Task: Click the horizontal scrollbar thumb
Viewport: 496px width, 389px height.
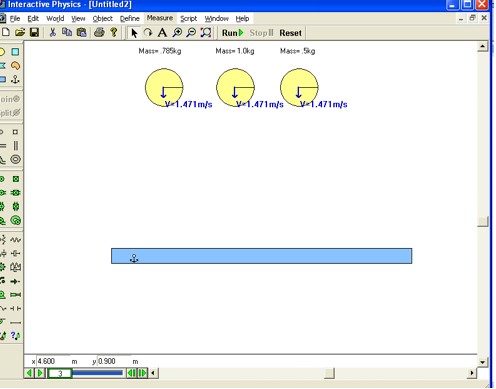Action: tap(329, 373)
